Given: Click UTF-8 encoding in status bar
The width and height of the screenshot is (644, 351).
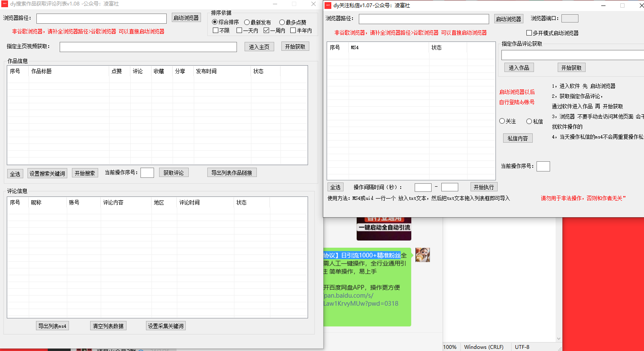Looking at the screenshot, I should 523,346.
